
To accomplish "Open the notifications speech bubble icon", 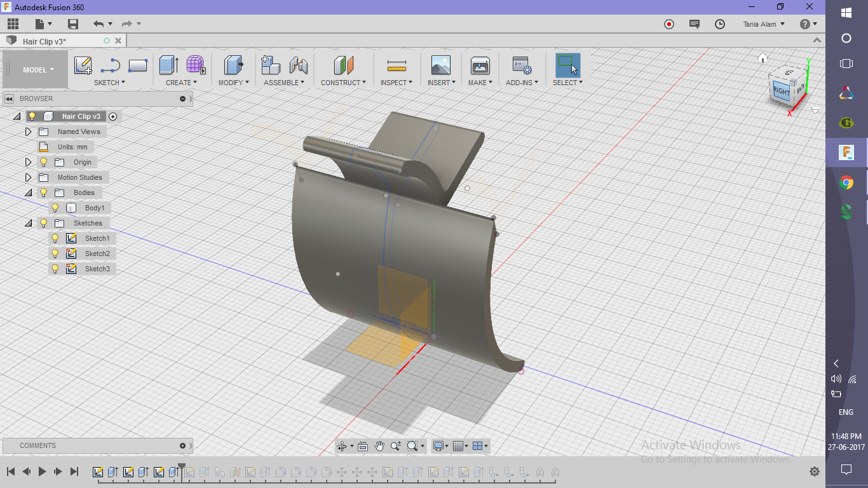I will 695,24.
